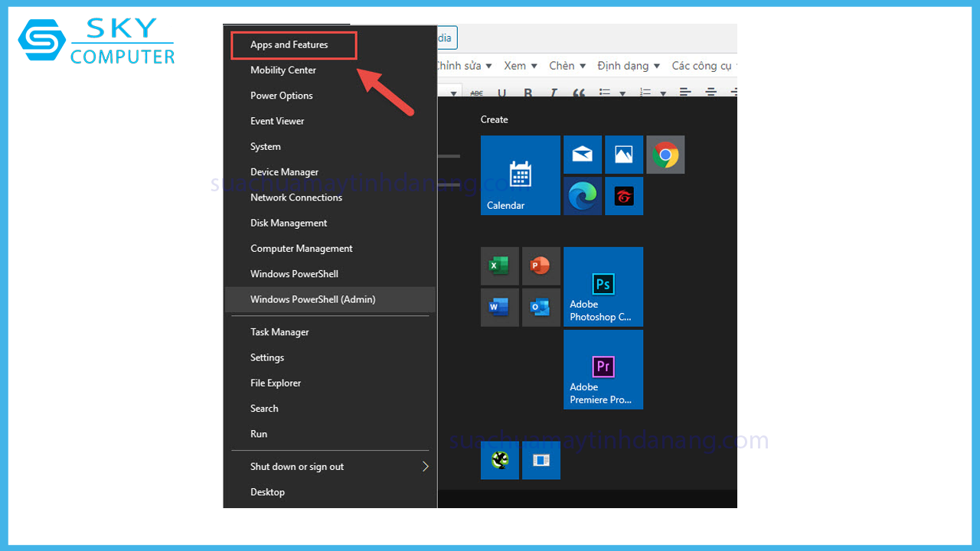Viewport: 980px width, 551px height.
Task: Open the Chèn dropdown menu
Action: point(567,66)
